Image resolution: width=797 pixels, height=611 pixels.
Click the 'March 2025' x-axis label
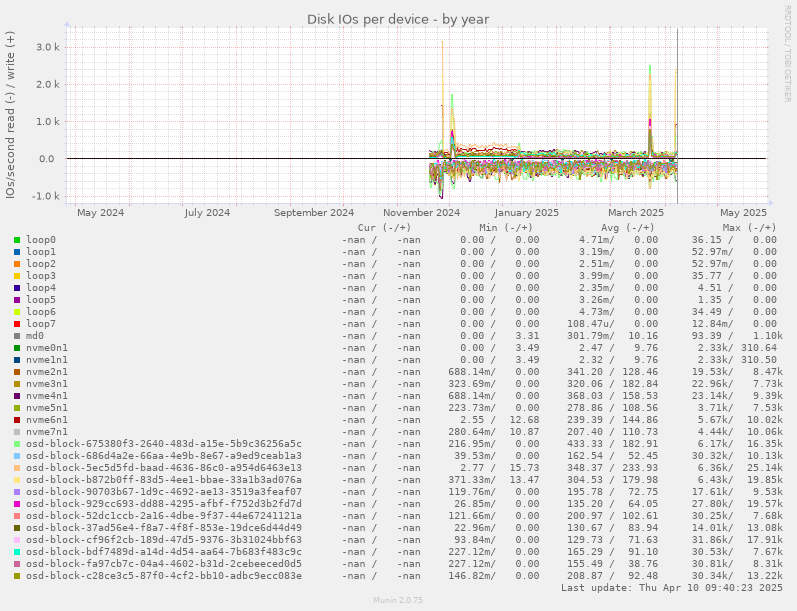click(636, 212)
